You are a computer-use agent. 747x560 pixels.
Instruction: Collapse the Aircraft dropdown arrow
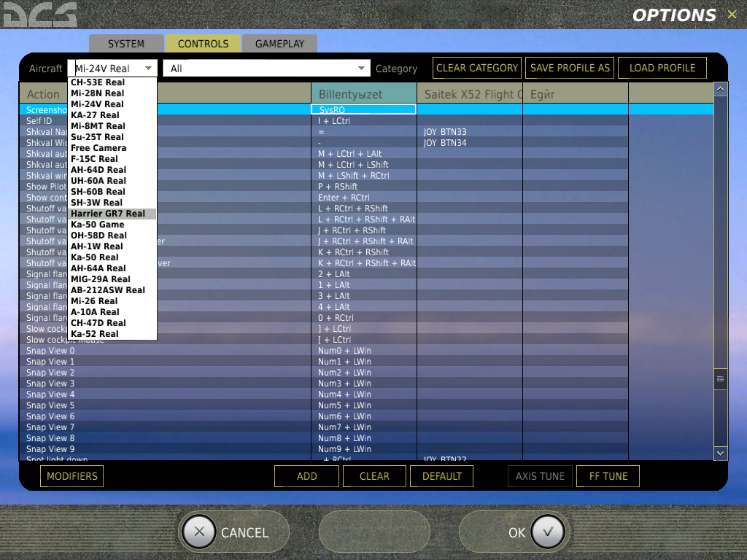[150, 68]
